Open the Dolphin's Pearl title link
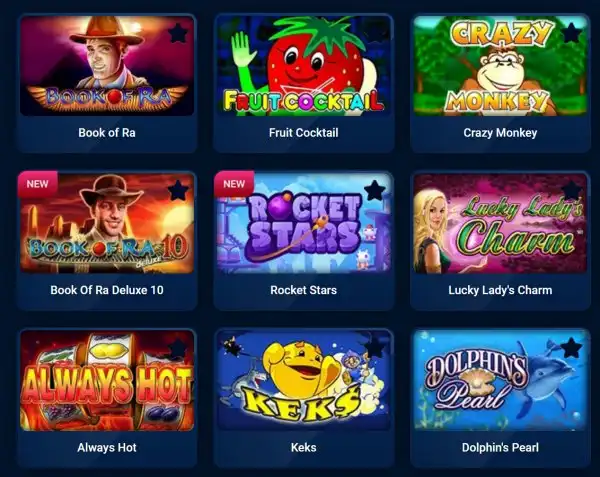Viewport: 600px width, 477px height. (500, 448)
